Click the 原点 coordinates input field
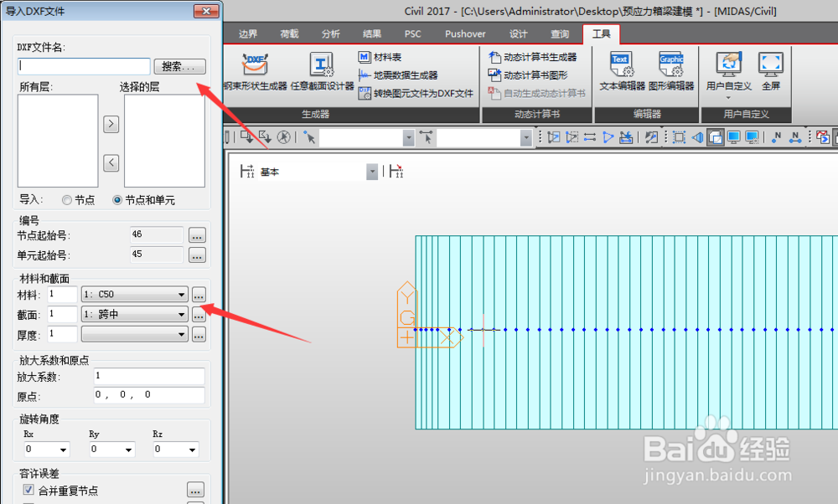The width and height of the screenshot is (838, 504). 149,396
